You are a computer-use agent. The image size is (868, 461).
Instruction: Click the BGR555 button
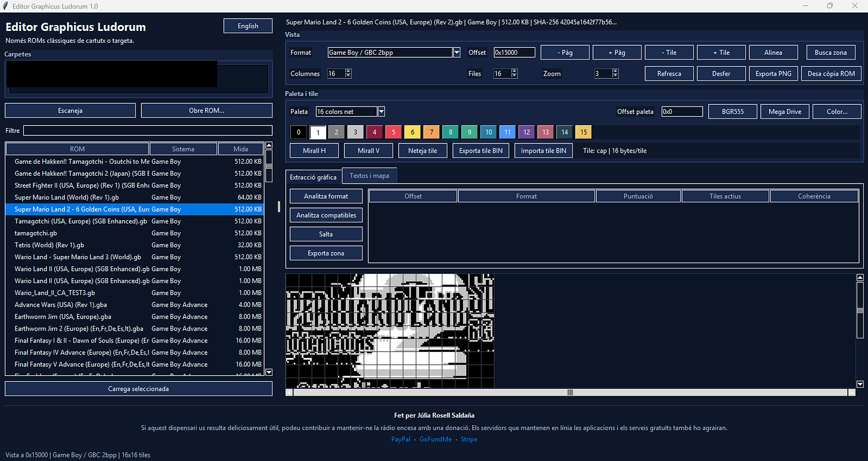pos(733,111)
